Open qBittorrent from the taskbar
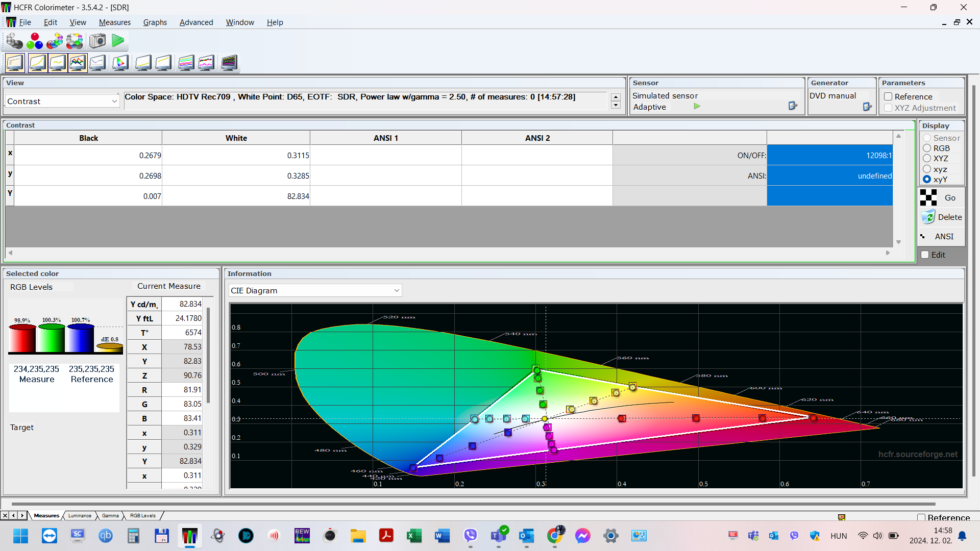Viewport: 980px width, 551px height. 106,536
